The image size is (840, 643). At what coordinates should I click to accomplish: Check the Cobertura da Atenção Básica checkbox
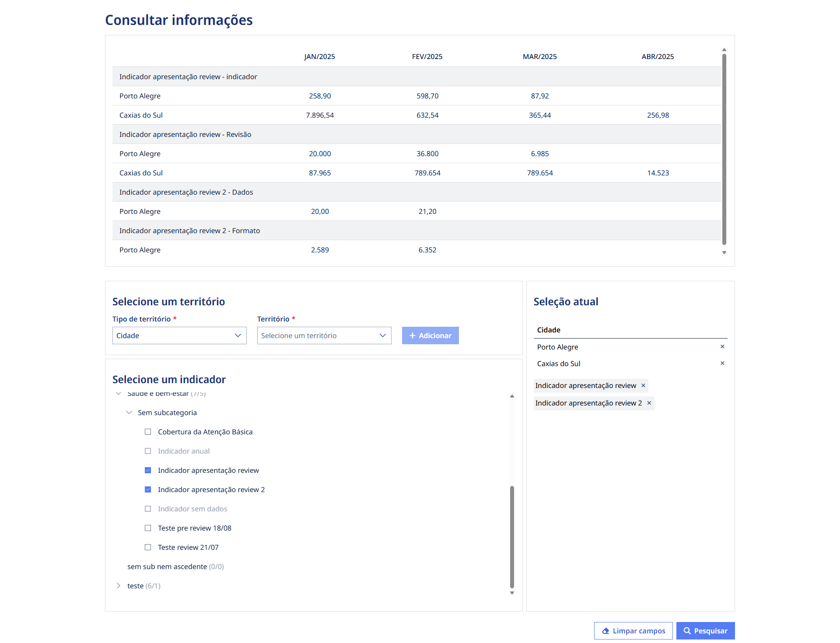[148, 432]
